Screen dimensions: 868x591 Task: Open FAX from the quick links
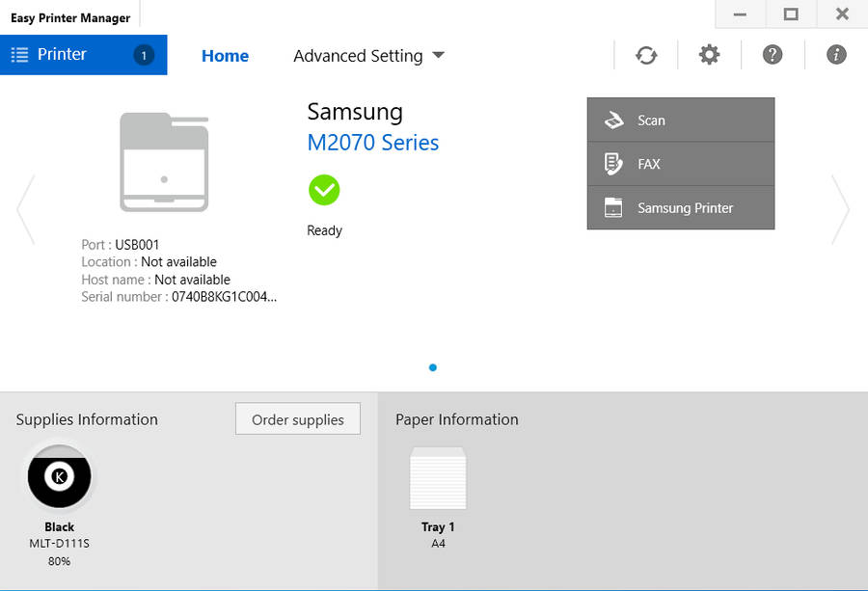[680, 164]
